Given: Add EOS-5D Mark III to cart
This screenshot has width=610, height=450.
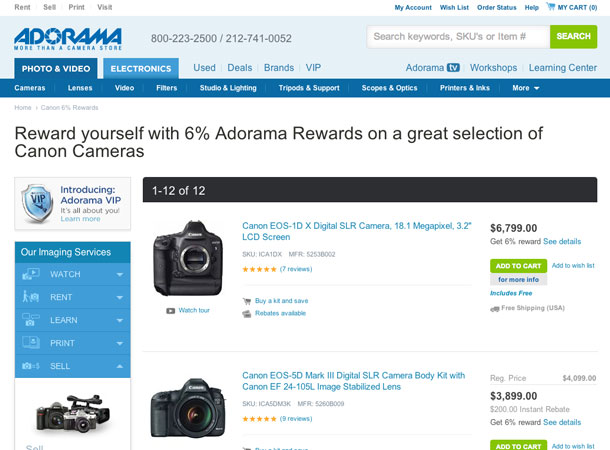Looking at the screenshot, I should 519,446.
